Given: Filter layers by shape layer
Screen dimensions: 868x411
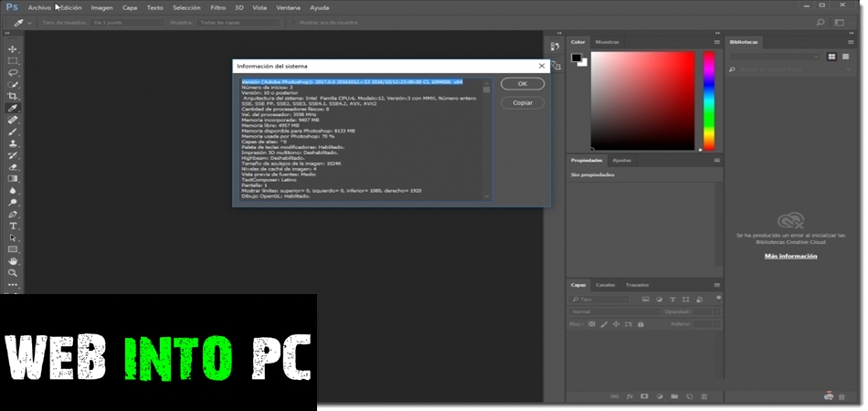Looking at the screenshot, I should [686, 300].
